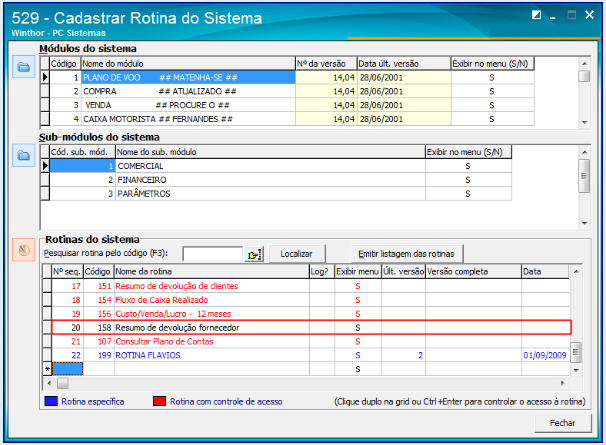This screenshot has height=445, width=606.
Task: Click version 14,04 in COMPRA row
Action: coord(327,92)
